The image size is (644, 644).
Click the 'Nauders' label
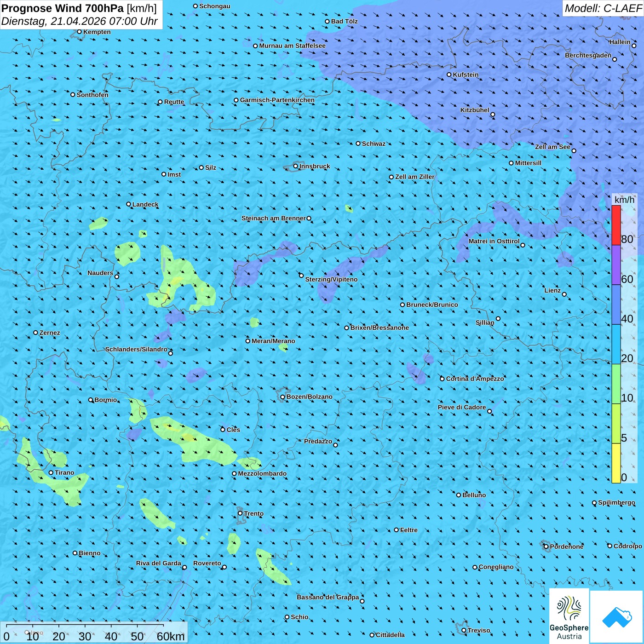pyautogui.click(x=100, y=273)
